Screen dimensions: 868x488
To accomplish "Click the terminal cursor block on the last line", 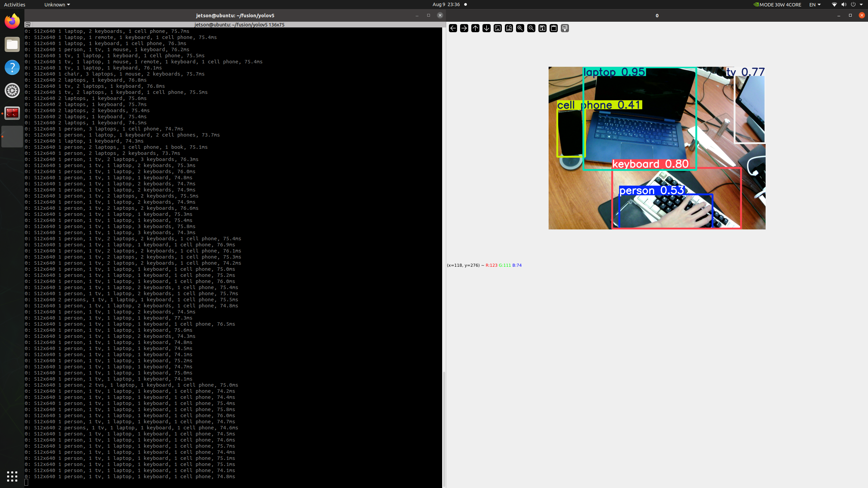I will tap(26, 482).
